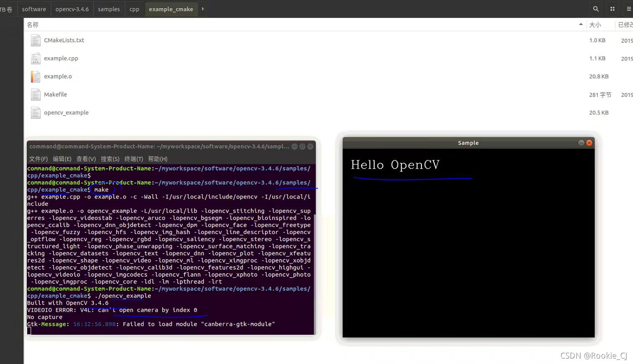Sort files by 大小 column header
This screenshot has height=364, width=633.
(600, 25)
